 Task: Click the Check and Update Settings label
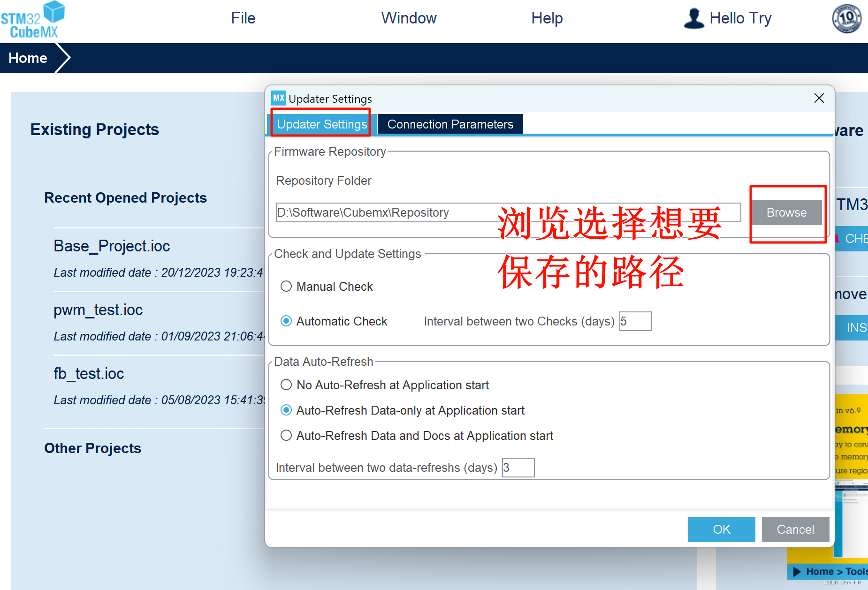348,254
